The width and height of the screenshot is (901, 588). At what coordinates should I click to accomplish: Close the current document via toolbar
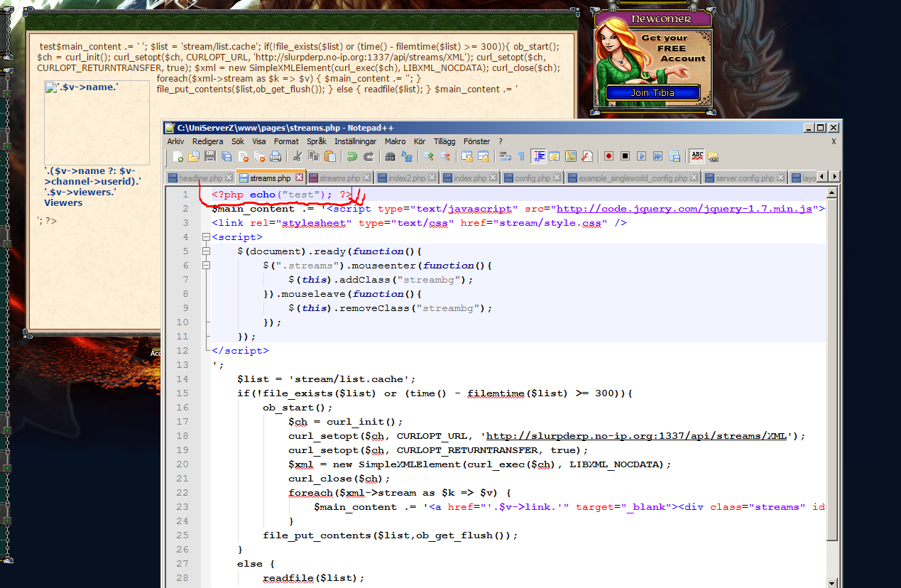tap(243, 156)
